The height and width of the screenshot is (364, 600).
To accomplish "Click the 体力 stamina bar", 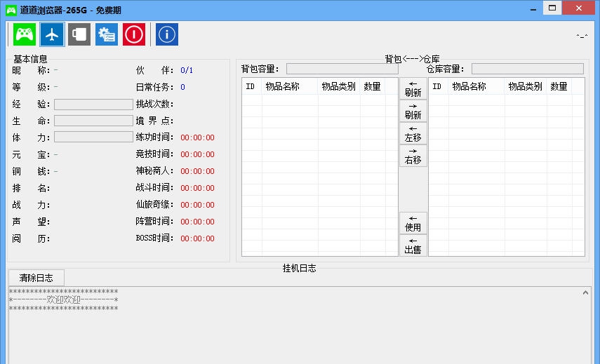I will (x=93, y=137).
